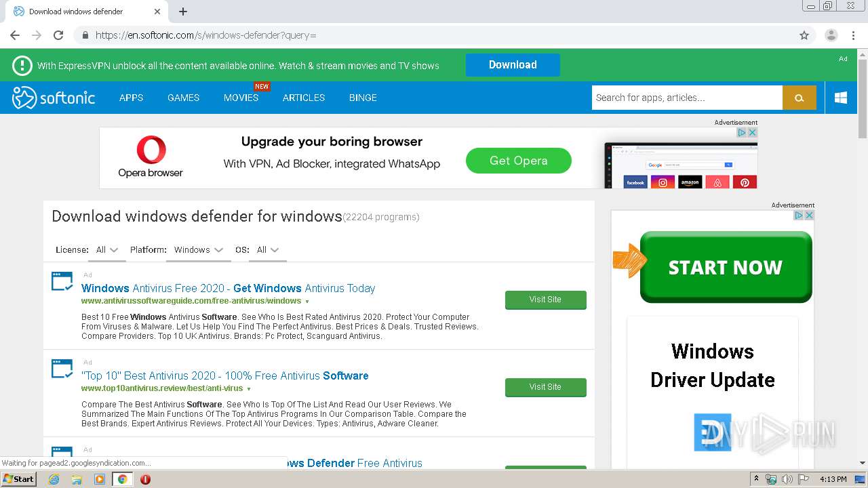The height and width of the screenshot is (488, 868).
Task: Launch Internet Explorer from taskbar
Action: point(54,479)
